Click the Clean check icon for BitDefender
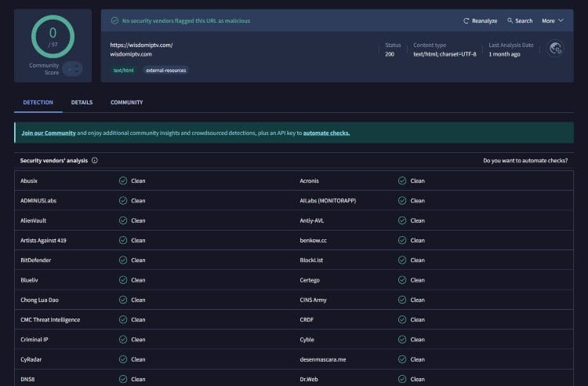Image resolution: width=588 pixels, height=386 pixels. point(123,260)
